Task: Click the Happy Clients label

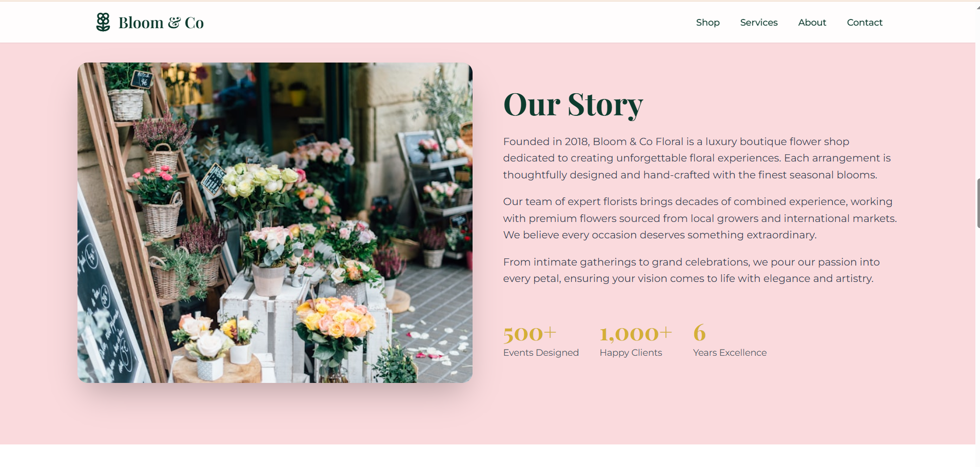Action: pyautogui.click(x=631, y=353)
